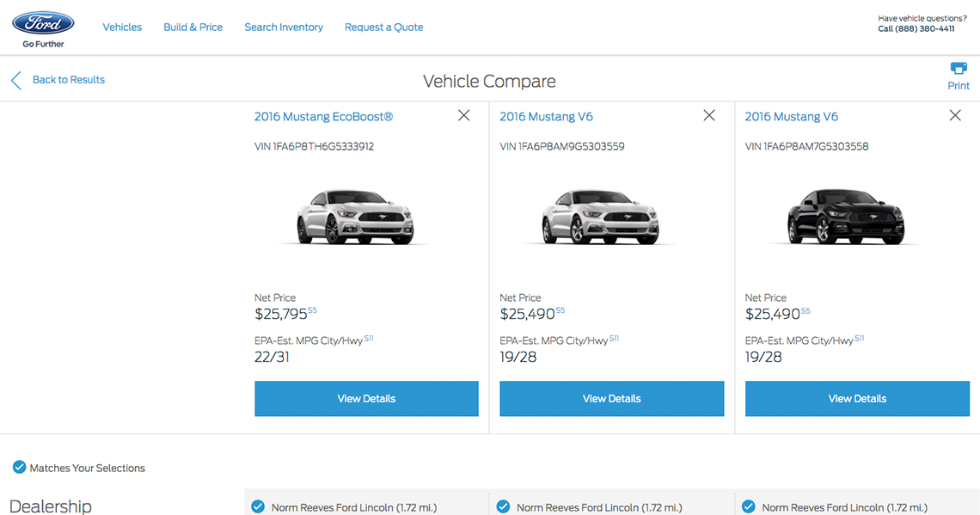This screenshot has height=515, width=980.
Task: Remove the black Mustang V6 from comparison
Action: 955,115
